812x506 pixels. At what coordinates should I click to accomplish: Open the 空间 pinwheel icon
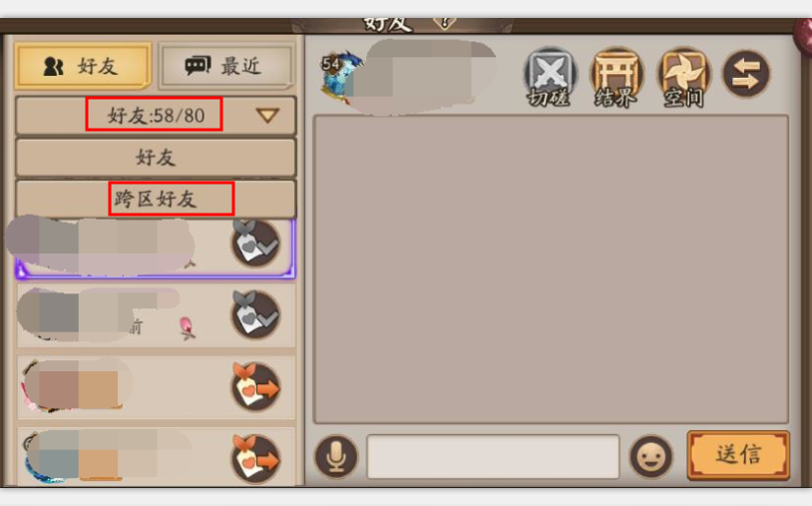pyautogui.click(x=683, y=76)
